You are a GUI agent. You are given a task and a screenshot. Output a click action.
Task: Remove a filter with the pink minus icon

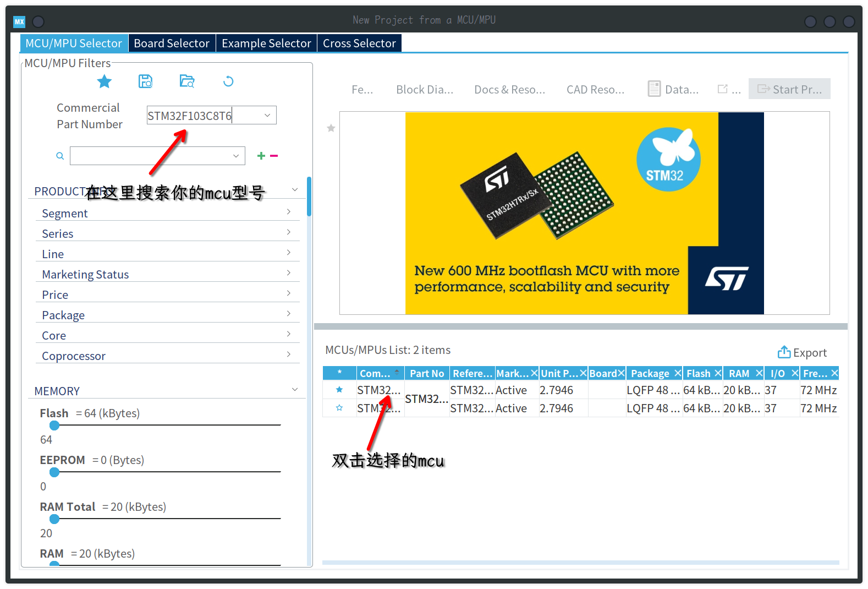pyautogui.click(x=274, y=156)
